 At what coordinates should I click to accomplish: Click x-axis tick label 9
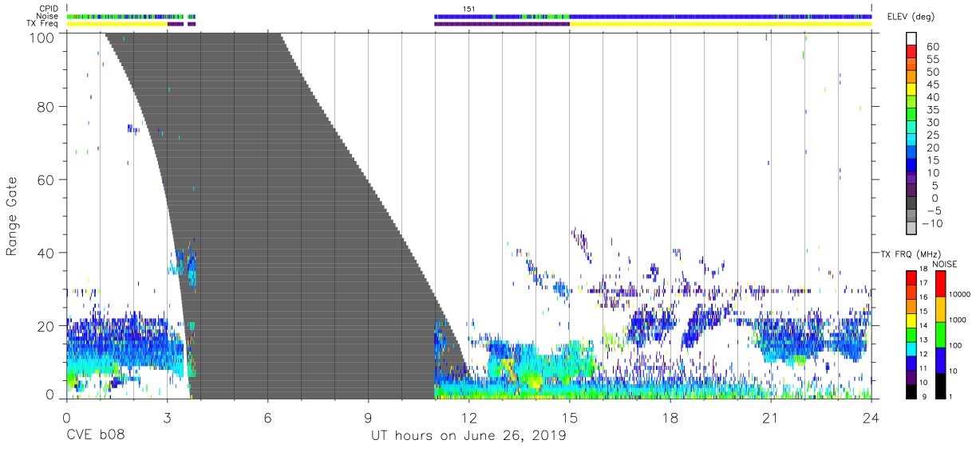click(x=368, y=418)
